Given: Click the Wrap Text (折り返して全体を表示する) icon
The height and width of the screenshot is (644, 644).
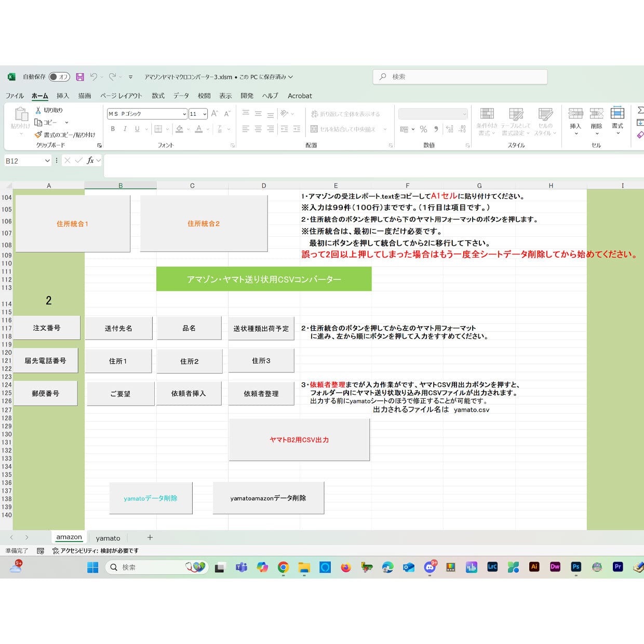Looking at the screenshot, I should (x=314, y=114).
